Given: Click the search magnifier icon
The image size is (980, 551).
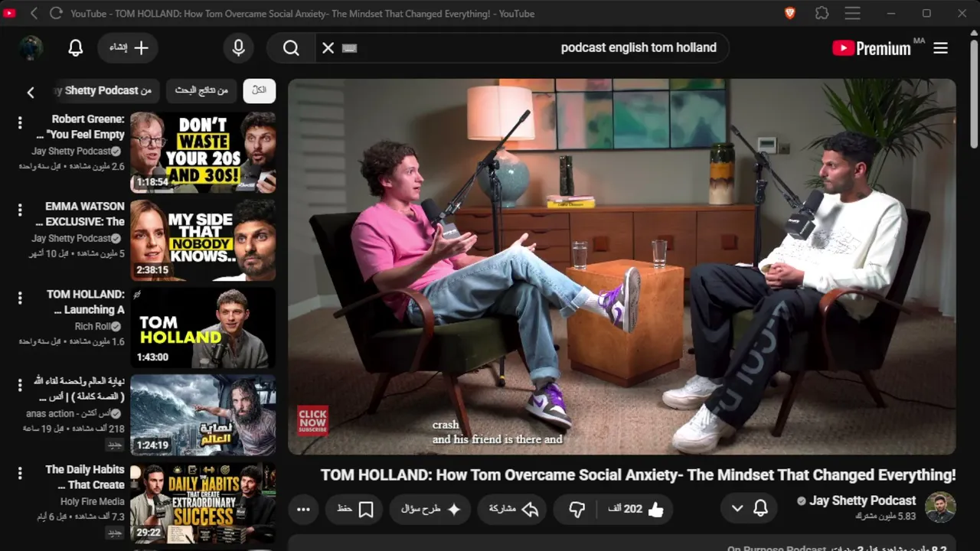Looking at the screenshot, I should tap(291, 48).
